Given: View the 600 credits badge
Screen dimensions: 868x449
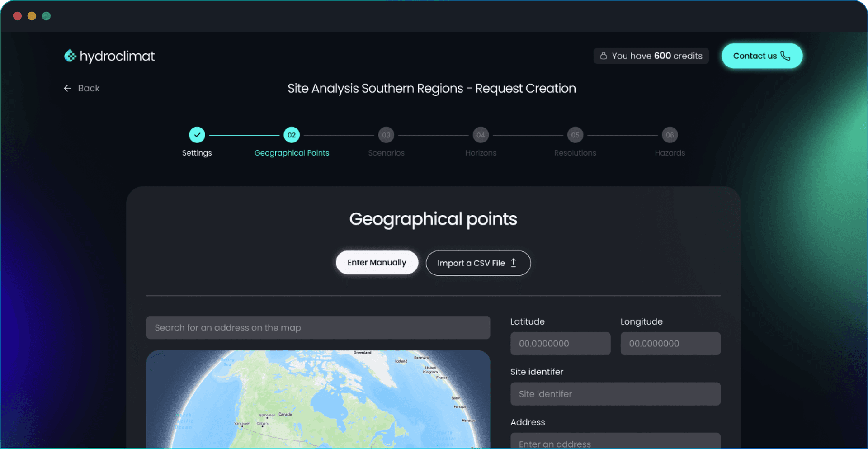Looking at the screenshot, I should tap(651, 56).
